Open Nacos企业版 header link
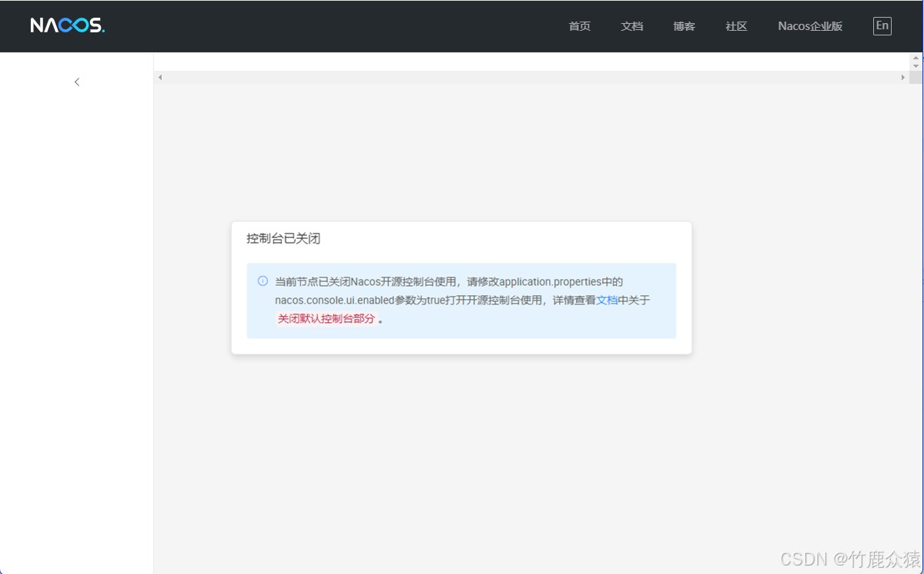 point(810,26)
